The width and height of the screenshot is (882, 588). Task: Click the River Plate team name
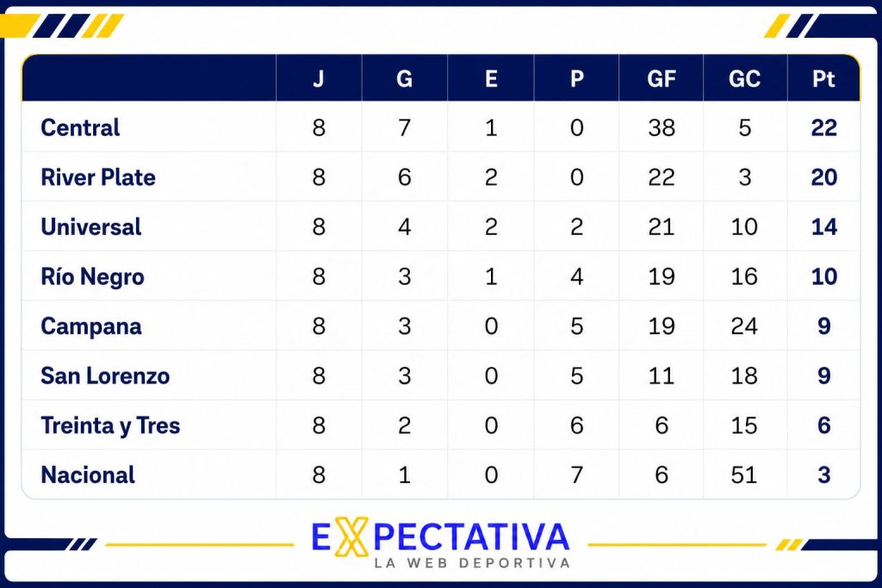[98, 177]
